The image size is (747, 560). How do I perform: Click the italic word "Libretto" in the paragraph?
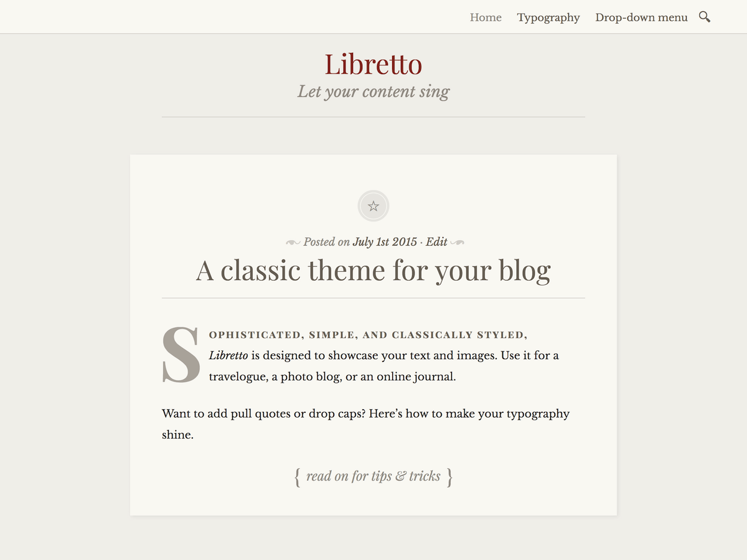point(228,356)
